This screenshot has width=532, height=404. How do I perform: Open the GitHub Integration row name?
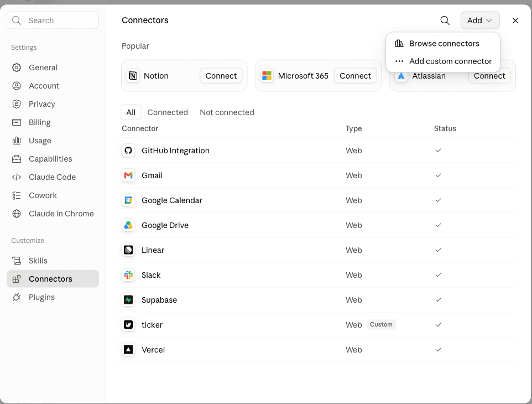tap(175, 151)
